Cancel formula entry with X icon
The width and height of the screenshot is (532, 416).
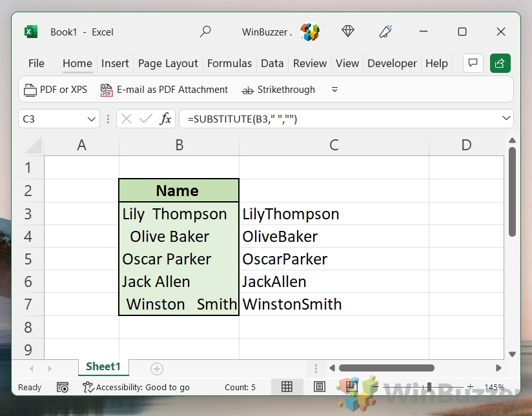(126, 119)
